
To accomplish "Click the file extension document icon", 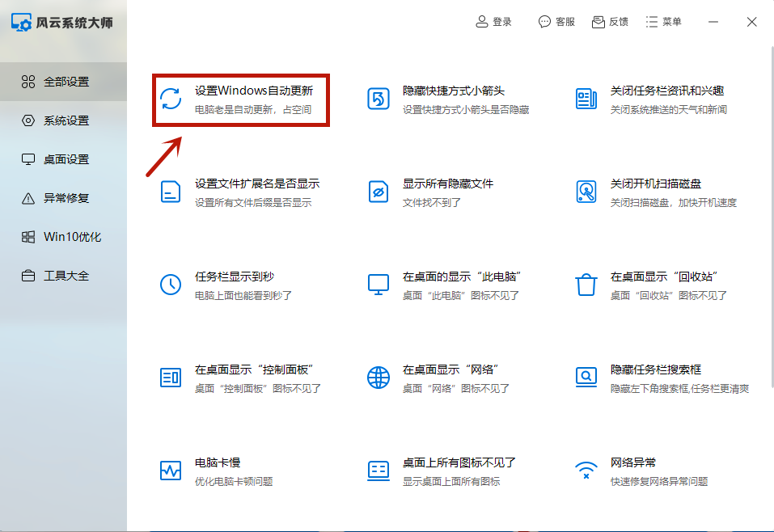I will pyautogui.click(x=171, y=192).
